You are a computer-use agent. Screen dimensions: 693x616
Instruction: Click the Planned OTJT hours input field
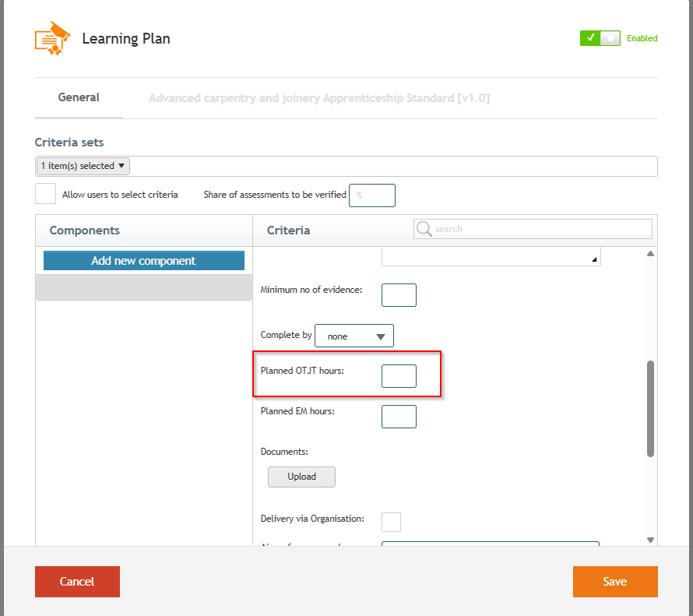pos(399,376)
